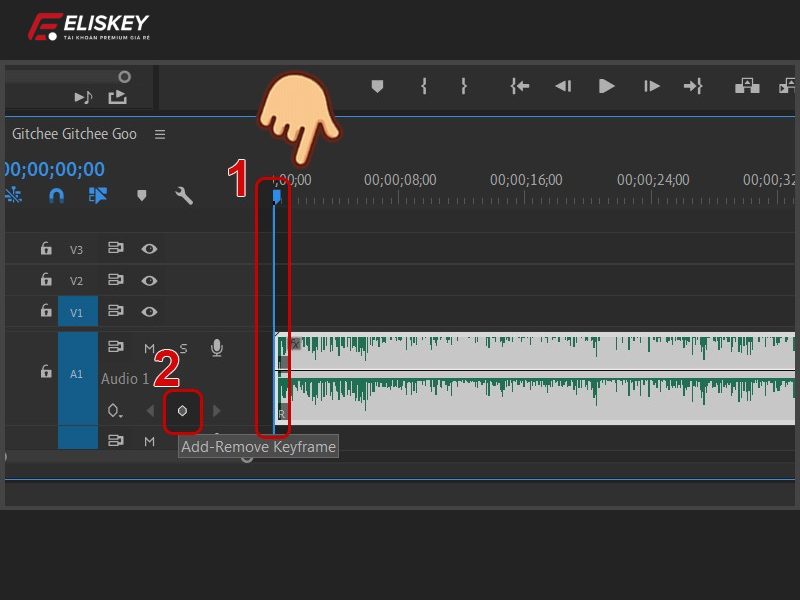Go to the In point
The height and width of the screenshot is (600, 800).
click(x=519, y=87)
